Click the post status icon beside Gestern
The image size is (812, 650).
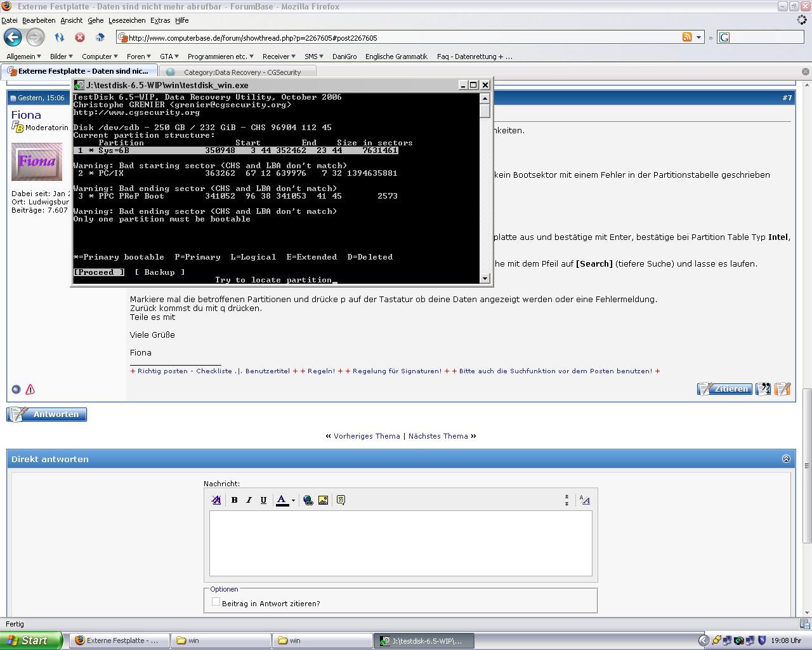[13, 98]
